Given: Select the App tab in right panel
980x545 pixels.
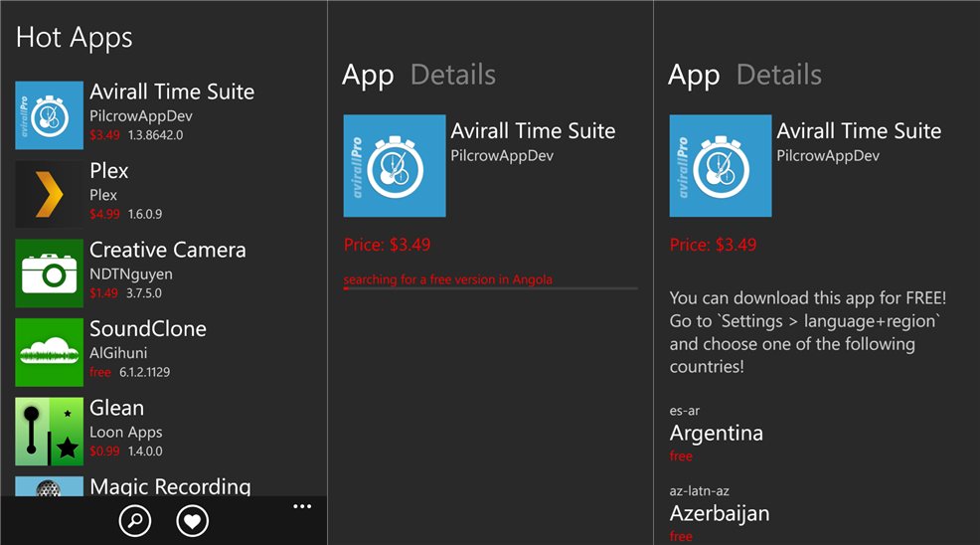Looking at the screenshot, I should [694, 77].
